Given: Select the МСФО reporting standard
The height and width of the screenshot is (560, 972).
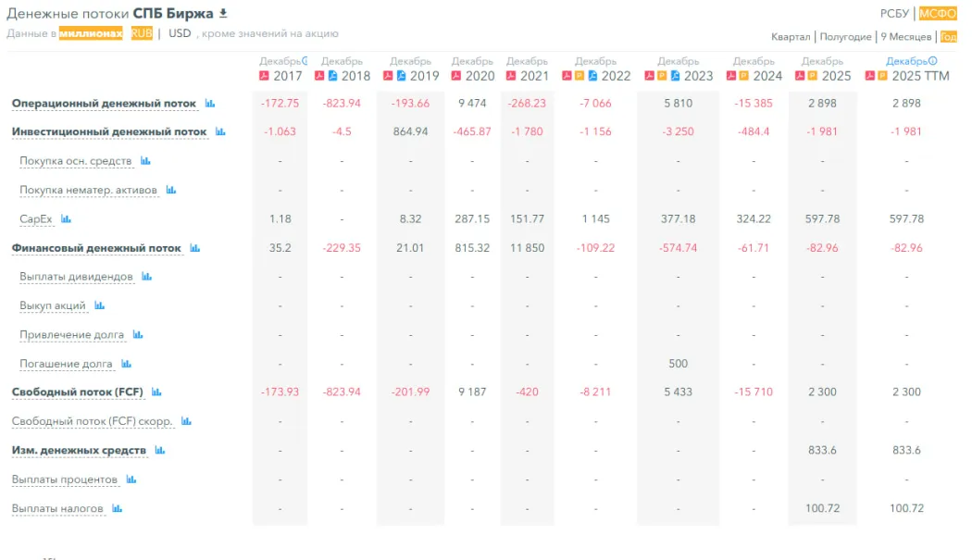Looking at the screenshot, I should point(937,13).
